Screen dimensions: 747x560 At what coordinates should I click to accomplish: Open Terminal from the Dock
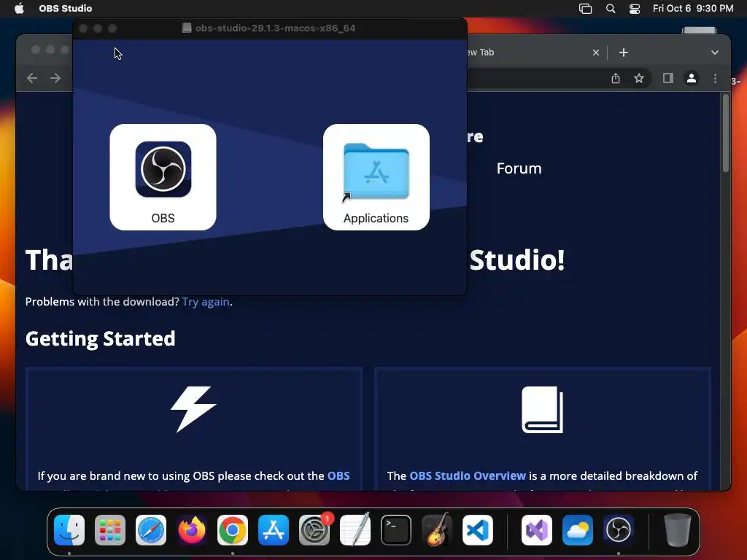click(396, 529)
